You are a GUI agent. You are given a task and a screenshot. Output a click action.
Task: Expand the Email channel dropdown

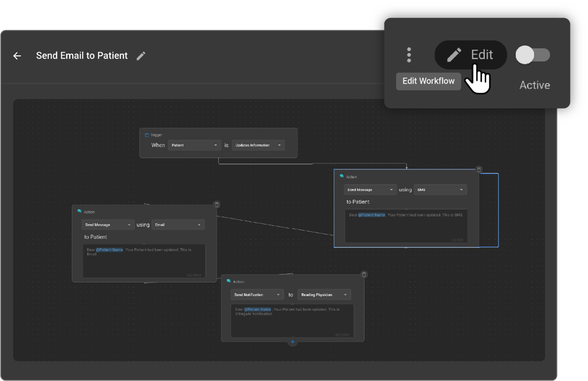point(178,225)
